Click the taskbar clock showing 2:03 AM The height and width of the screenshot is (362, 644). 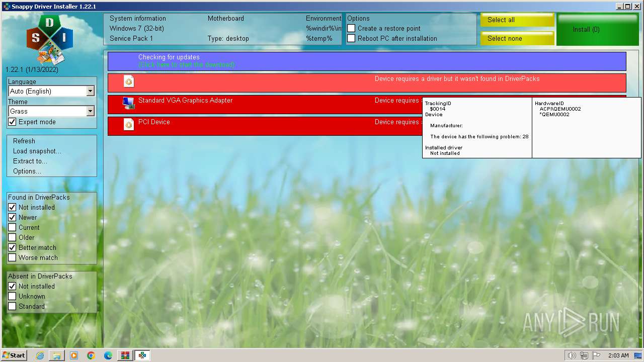[618, 355]
